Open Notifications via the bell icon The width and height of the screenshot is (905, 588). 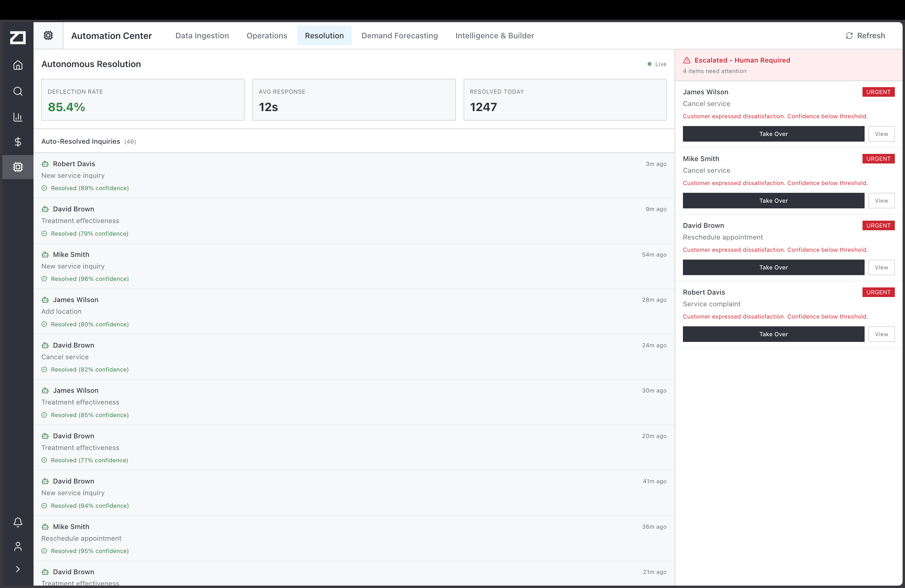click(x=17, y=522)
